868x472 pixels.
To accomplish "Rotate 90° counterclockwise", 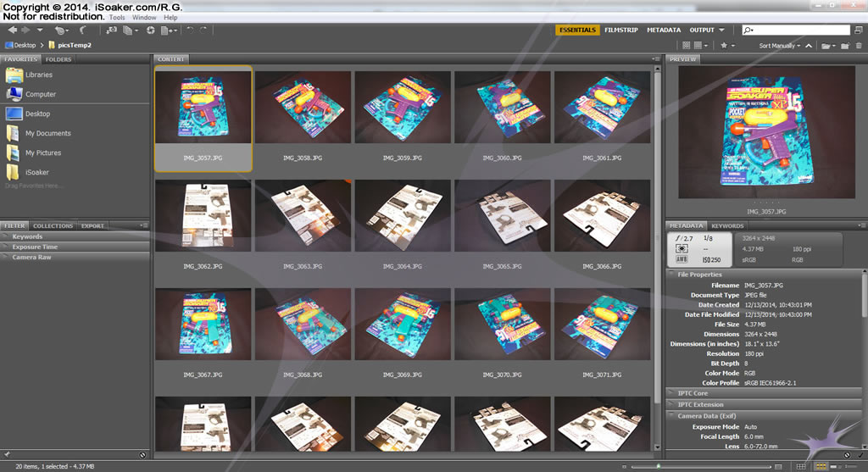I will pyautogui.click(x=190, y=30).
